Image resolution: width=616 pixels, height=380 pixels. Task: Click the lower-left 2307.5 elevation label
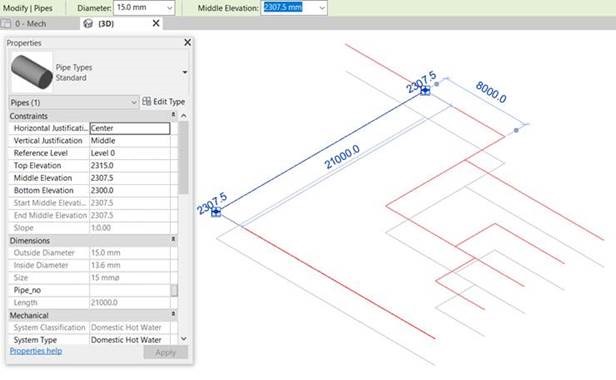point(212,203)
